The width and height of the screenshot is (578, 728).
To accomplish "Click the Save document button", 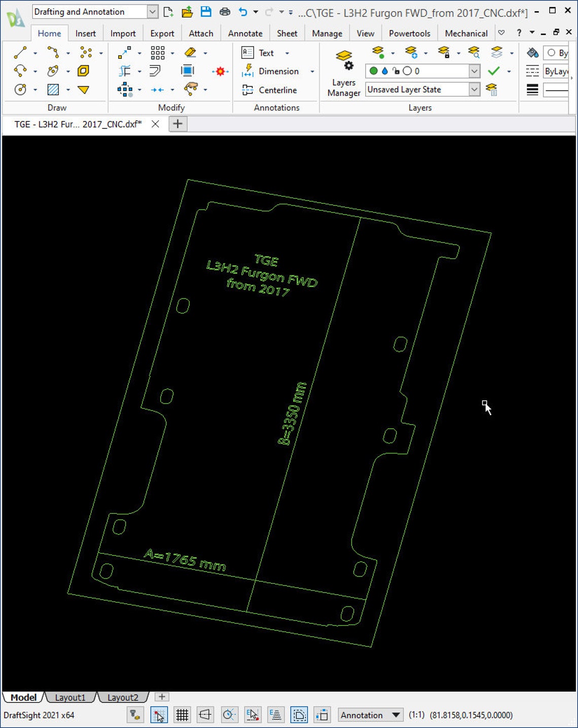I will [206, 12].
